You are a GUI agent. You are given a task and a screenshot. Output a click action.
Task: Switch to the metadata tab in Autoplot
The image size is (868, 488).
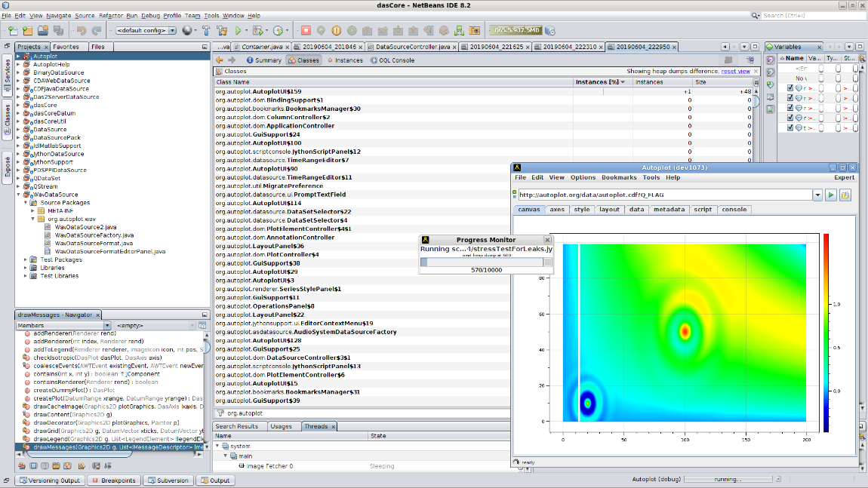click(x=669, y=210)
